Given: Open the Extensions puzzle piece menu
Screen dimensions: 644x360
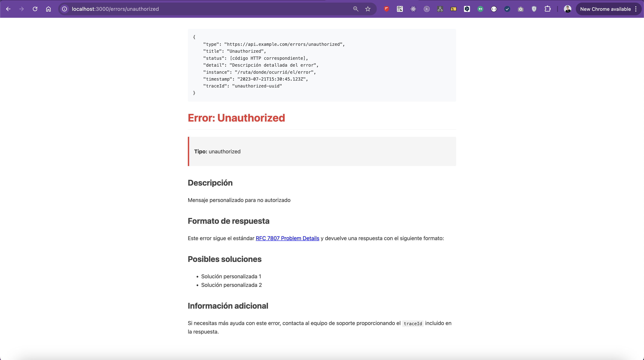Looking at the screenshot, I should [x=547, y=9].
